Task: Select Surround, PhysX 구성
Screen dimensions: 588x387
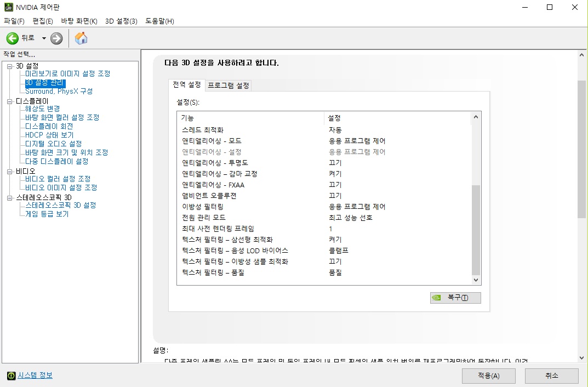Action: point(59,91)
